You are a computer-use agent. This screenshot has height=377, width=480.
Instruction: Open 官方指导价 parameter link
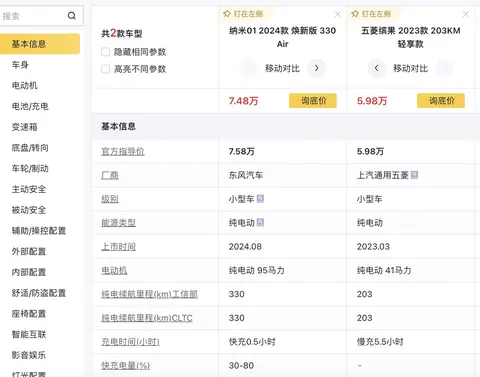pyautogui.click(x=123, y=151)
